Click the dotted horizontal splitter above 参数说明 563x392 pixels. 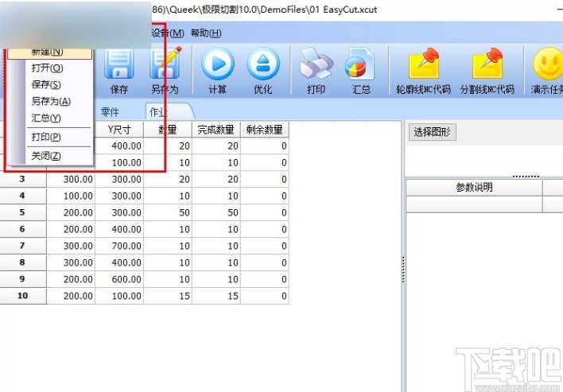click(526, 177)
